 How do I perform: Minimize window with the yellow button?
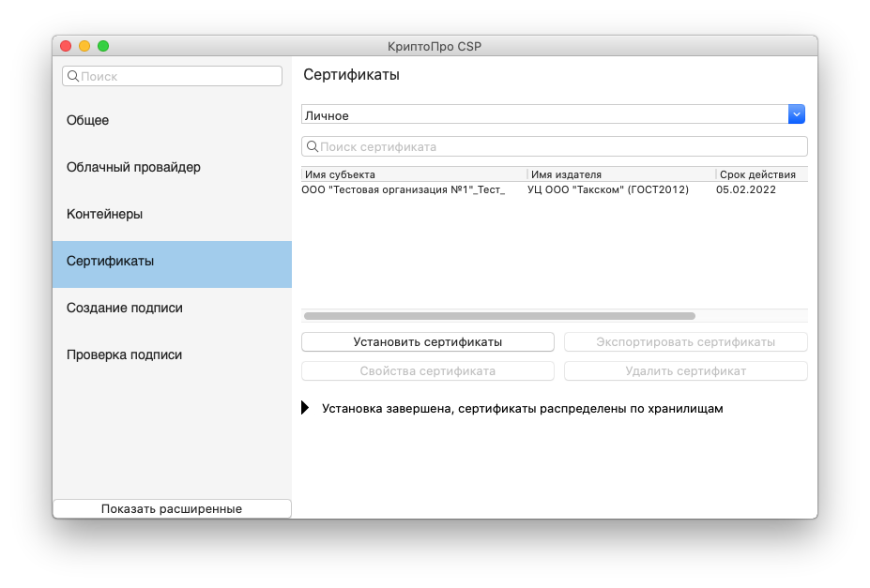pos(84,46)
